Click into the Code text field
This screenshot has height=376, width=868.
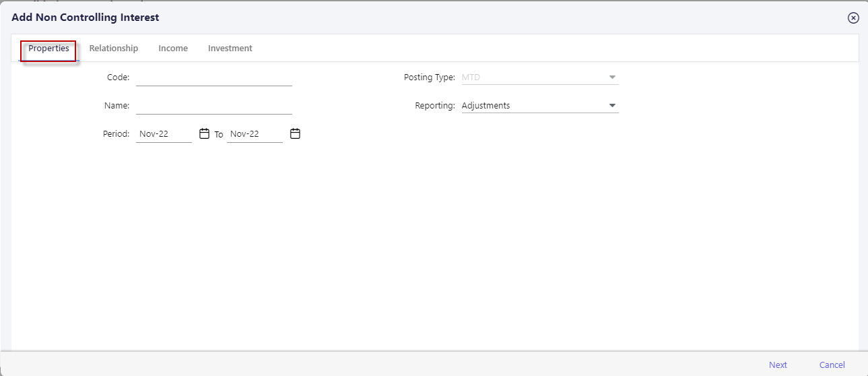[213, 77]
